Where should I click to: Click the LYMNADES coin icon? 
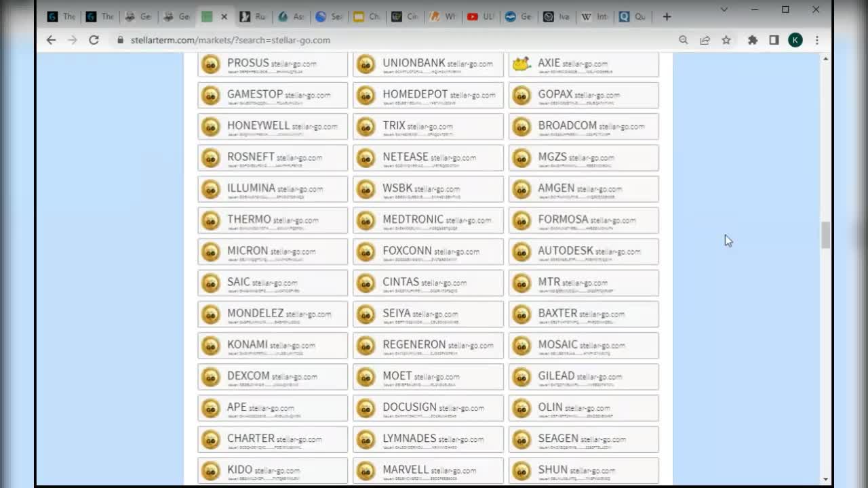[366, 439]
